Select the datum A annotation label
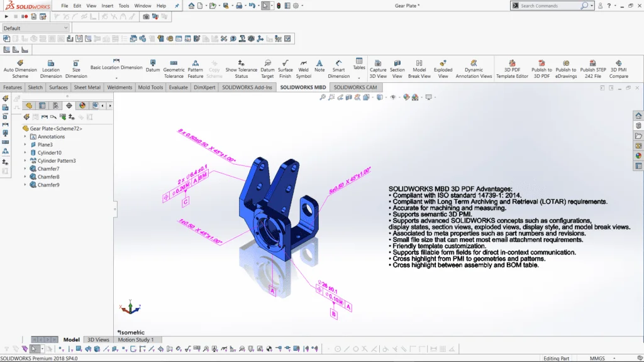Image resolution: width=644 pixels, height=362 pixels. 272,291
